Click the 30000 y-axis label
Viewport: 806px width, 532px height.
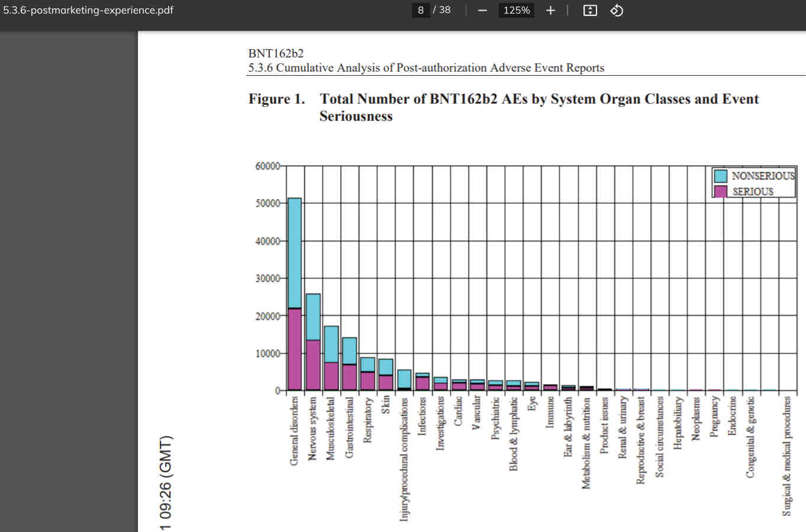coord(267,278)
